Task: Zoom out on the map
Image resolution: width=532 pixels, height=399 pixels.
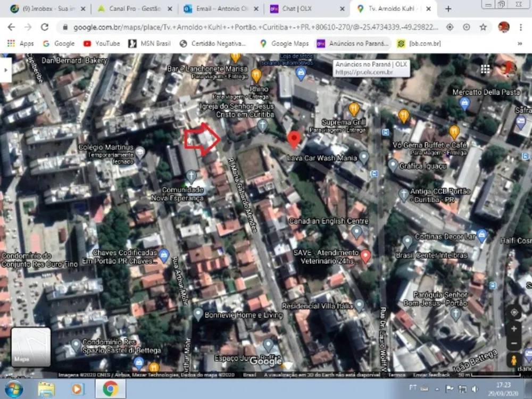Action: tap(514, 343)
